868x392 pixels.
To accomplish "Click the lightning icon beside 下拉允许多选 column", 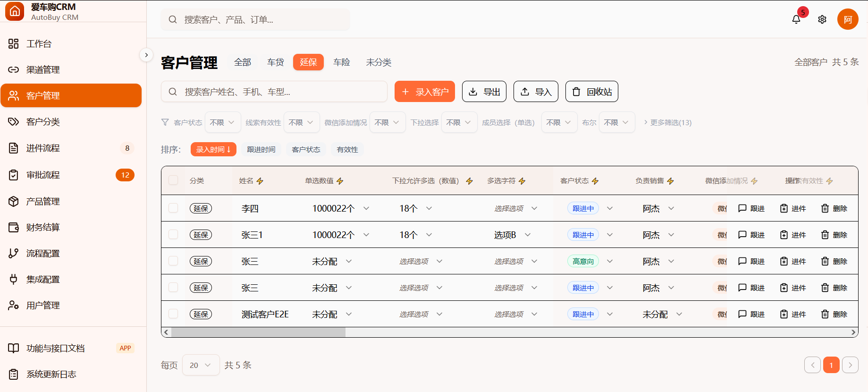I will pos(469,181).
